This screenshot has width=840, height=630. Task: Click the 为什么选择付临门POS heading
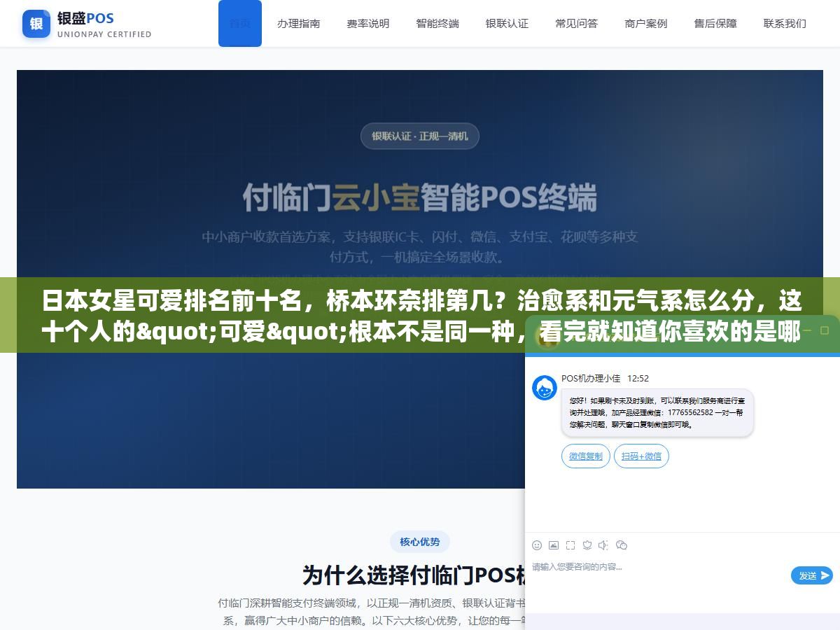tap(414, 575)
